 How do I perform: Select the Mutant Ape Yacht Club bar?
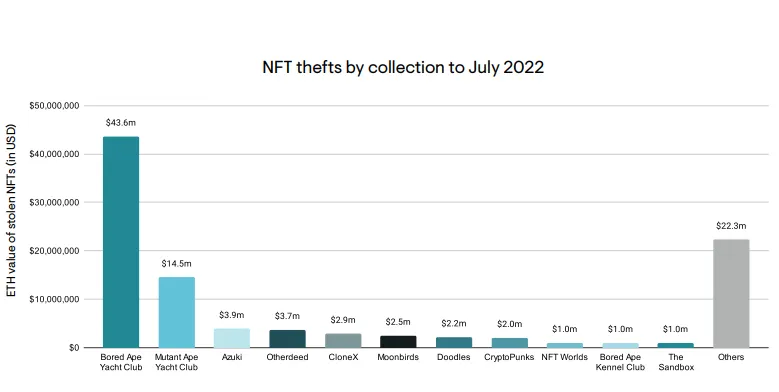[x=176, y=313]
